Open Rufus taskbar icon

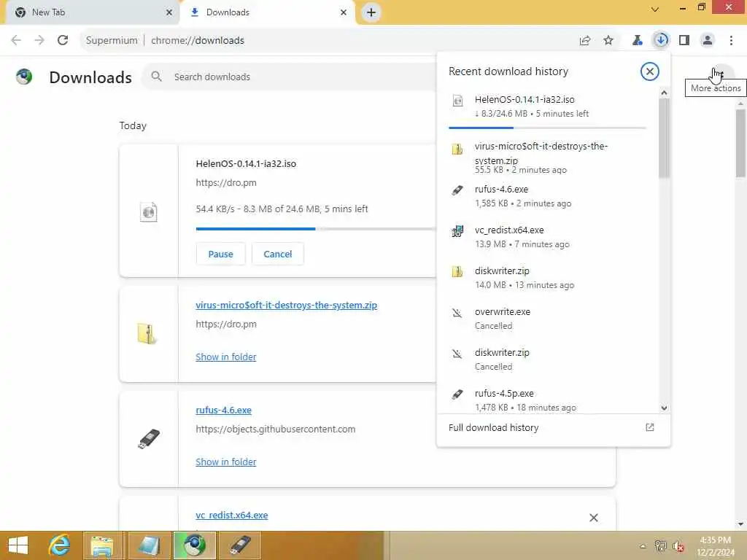pos(241,545)
